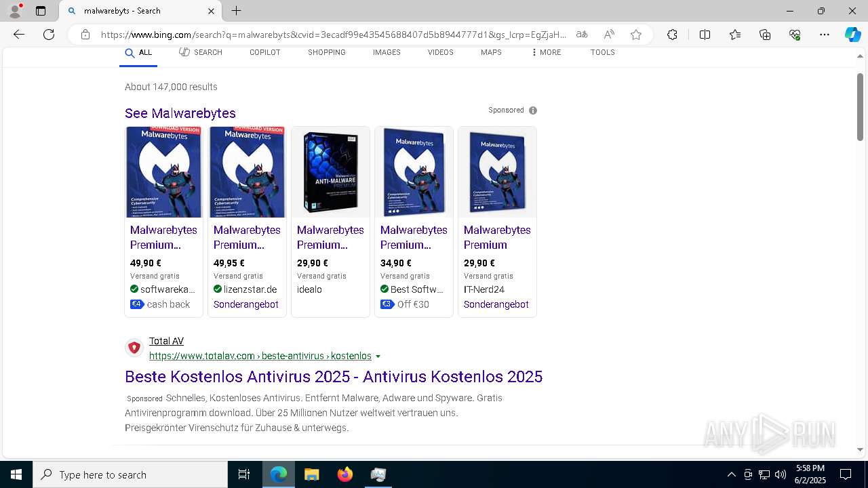This screenshot has width=868, height=488.
Task: Switch to the IMAGES tab
Action: [x=387, y=52]
